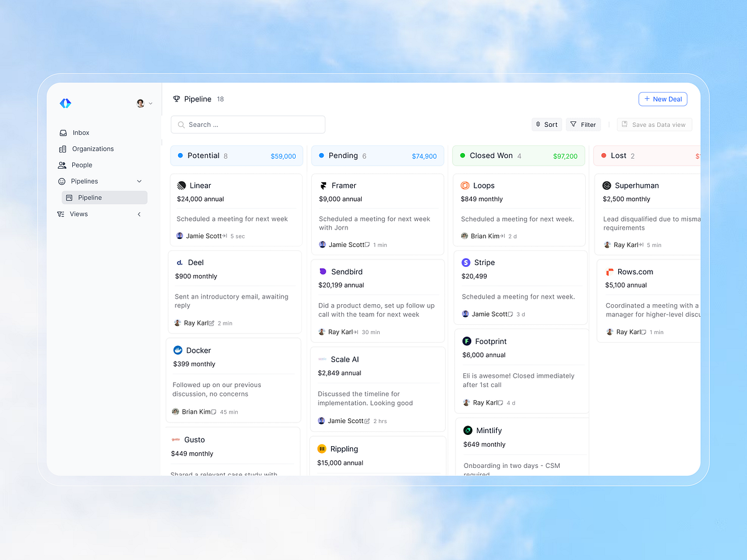
Task: Click "$24,000 annual" on Linear card
Action: point(200,199)
